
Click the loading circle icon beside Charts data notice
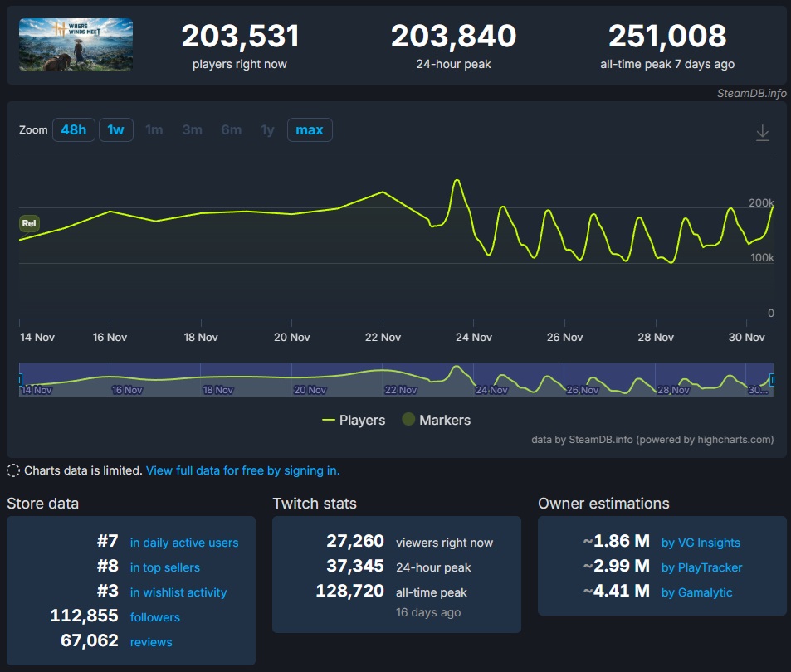[13, 471]
